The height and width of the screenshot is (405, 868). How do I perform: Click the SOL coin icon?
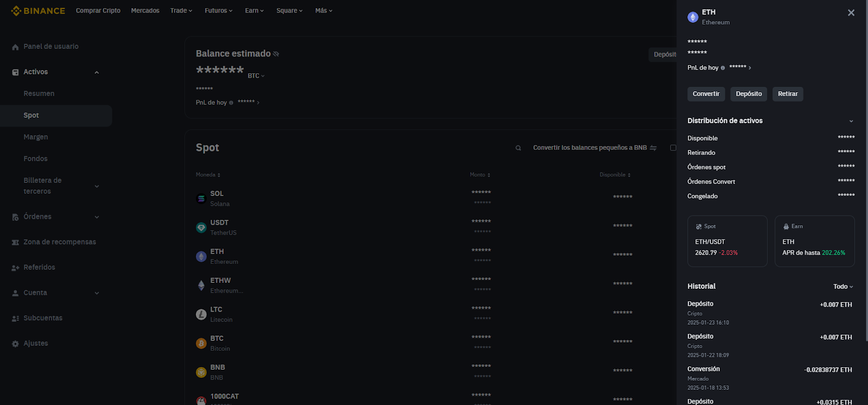[201, 199]
